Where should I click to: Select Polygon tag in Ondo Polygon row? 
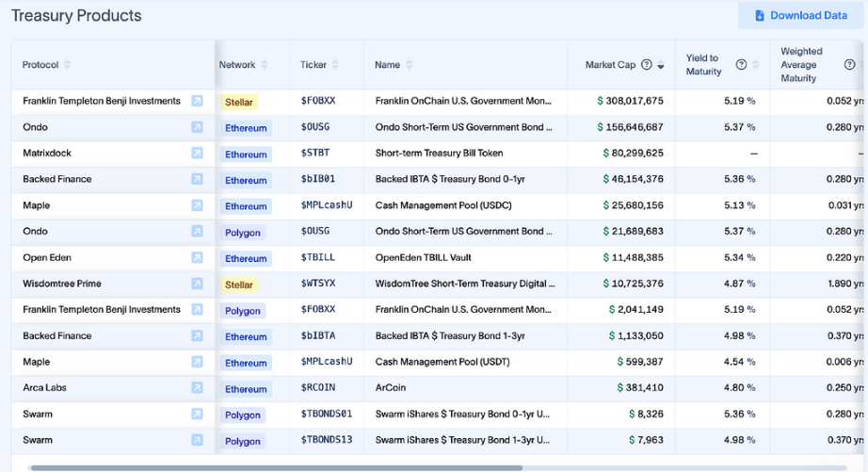243,233
